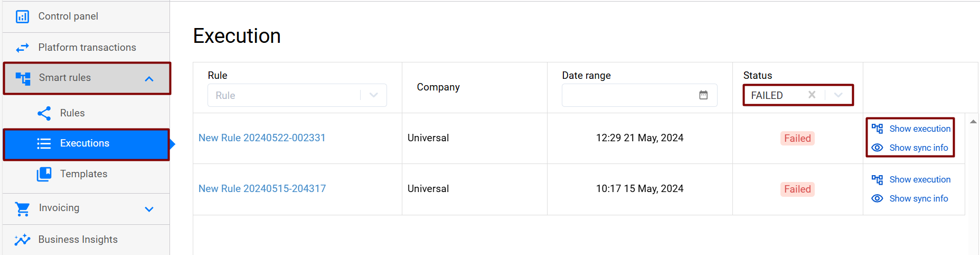Click eye icon for first failed execution
Image resolution: width=980 pixels, height=255 pixels.
coord(877,148)
